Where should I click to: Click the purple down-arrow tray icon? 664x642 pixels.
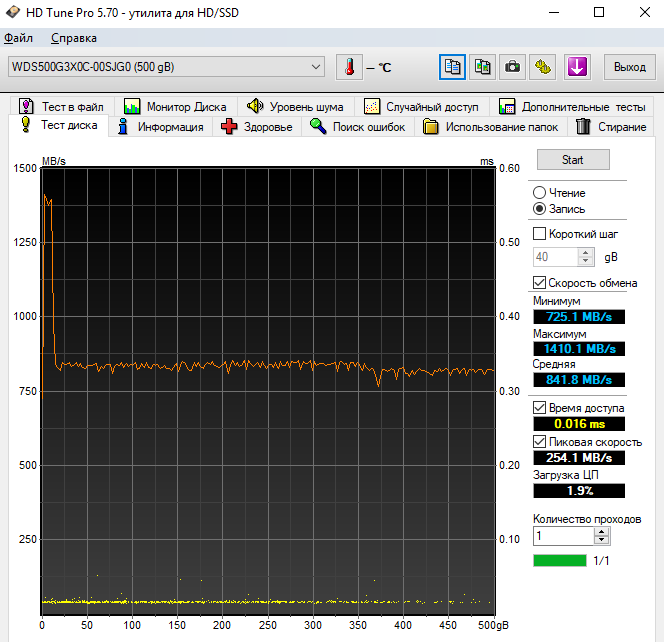578,67
